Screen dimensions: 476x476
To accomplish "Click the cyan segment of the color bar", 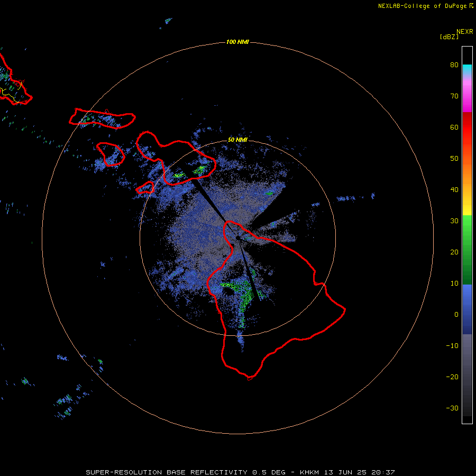I will click(467, 69).
